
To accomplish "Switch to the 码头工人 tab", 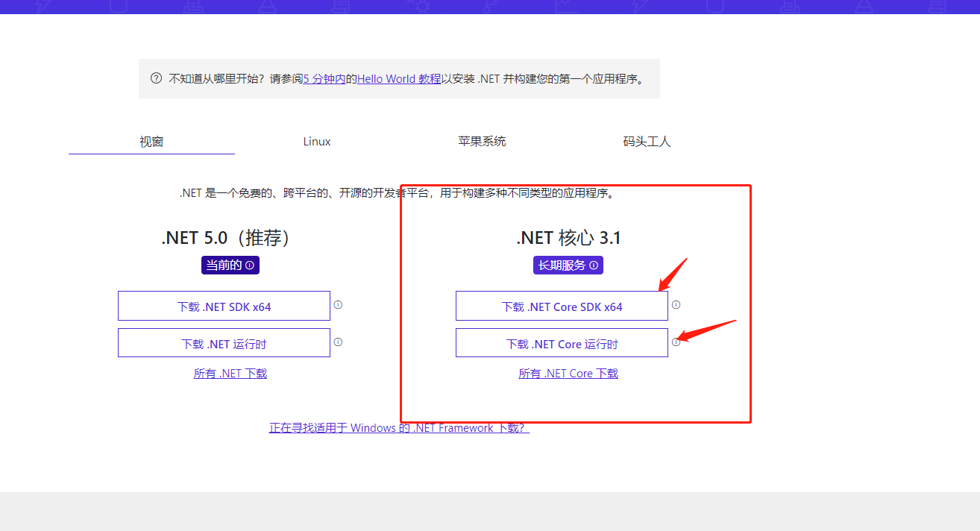I will pyautogui.click(x=647, y=141).
